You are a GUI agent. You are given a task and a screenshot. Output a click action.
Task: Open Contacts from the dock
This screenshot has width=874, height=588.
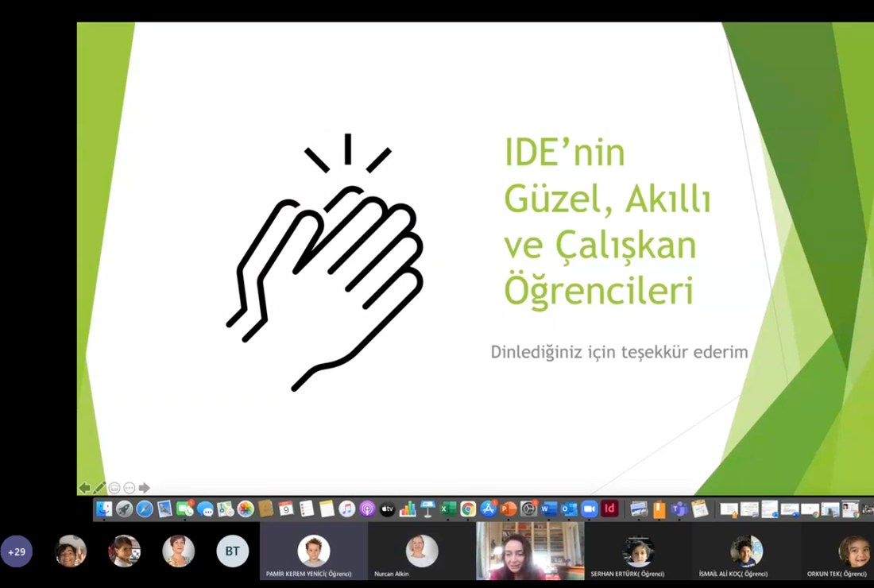[266, 509]
